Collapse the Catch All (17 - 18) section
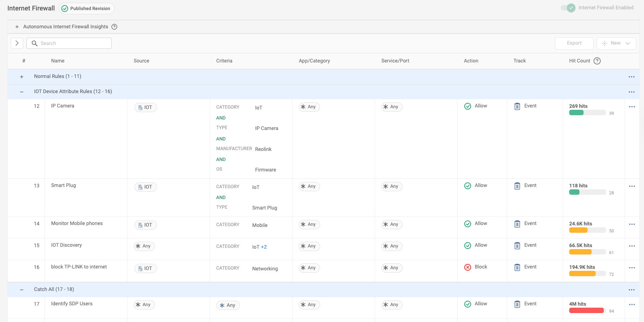The height and width of the screenshot is (322, 644). (22, 290)
